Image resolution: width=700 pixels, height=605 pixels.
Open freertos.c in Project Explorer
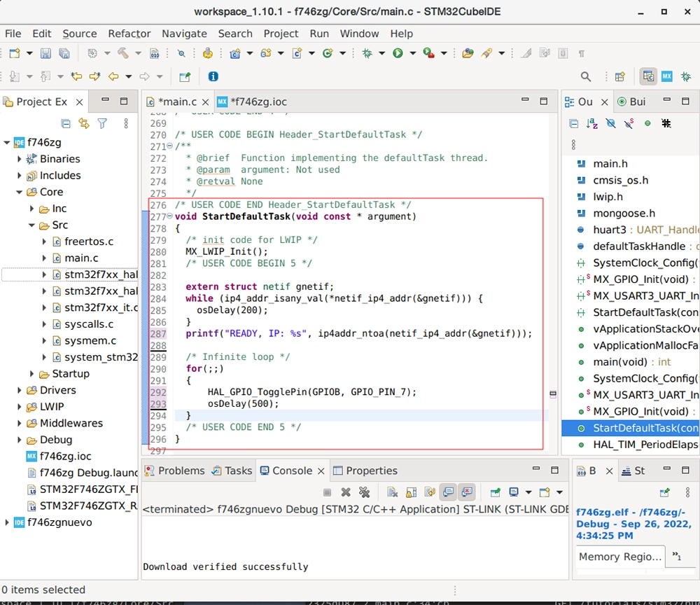click(x=88, y=242)
